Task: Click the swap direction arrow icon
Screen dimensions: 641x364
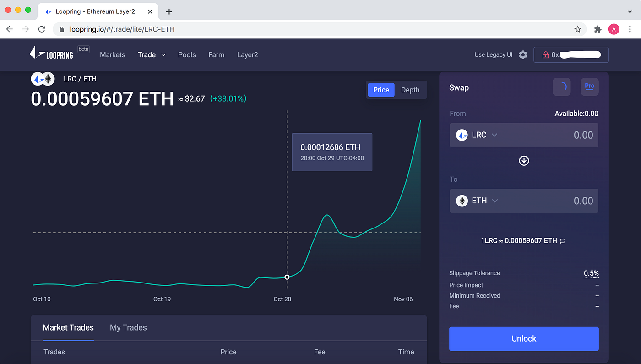Action: point(524,161)
